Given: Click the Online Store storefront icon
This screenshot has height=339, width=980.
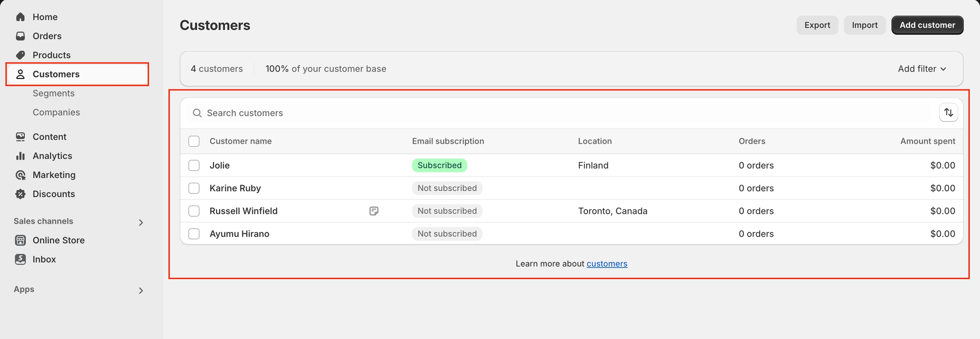Looking at the screenshot, I should pyautogui.click(x=20, y=240).
